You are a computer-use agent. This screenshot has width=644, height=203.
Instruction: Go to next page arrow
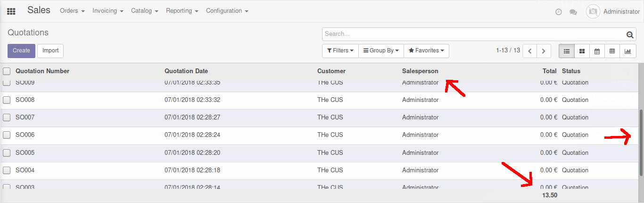tap(544, 51)
